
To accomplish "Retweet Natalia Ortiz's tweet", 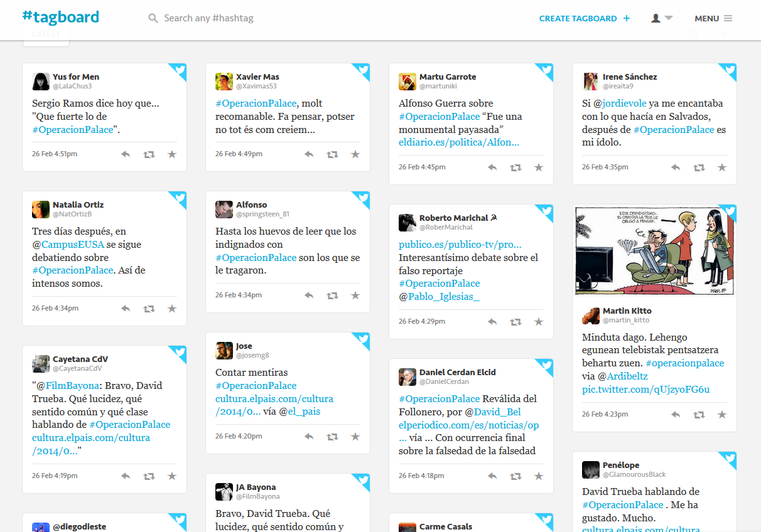I will coord(149,309).
